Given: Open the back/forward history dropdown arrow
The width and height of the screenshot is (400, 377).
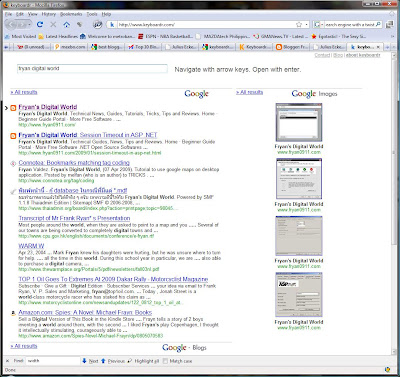Looking at the screenshot, I should (29, 25).
